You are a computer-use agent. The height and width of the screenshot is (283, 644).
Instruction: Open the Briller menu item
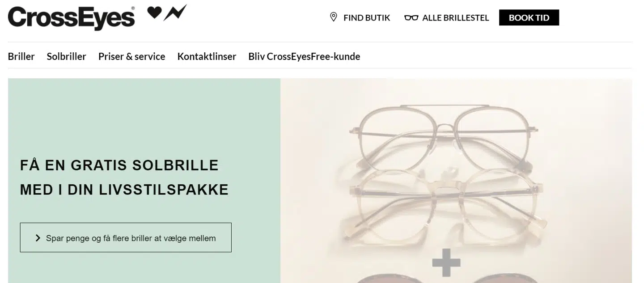click(21, 56)
